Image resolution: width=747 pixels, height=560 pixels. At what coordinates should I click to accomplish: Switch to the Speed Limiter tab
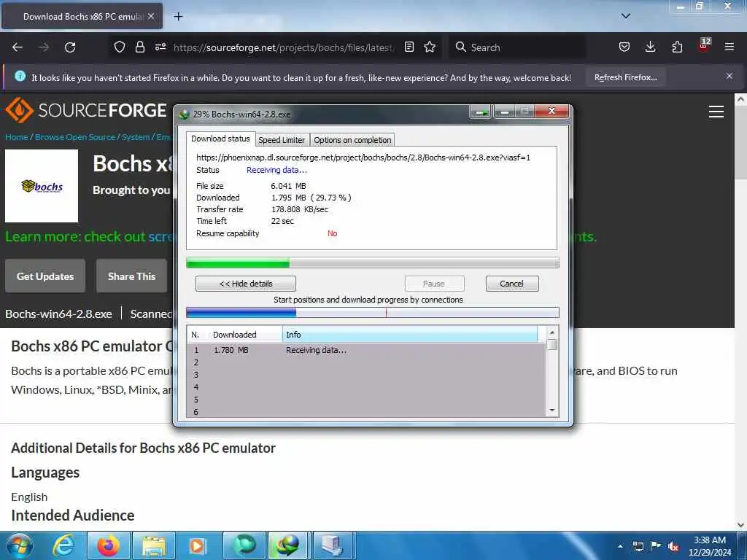(x=282, y=140)
